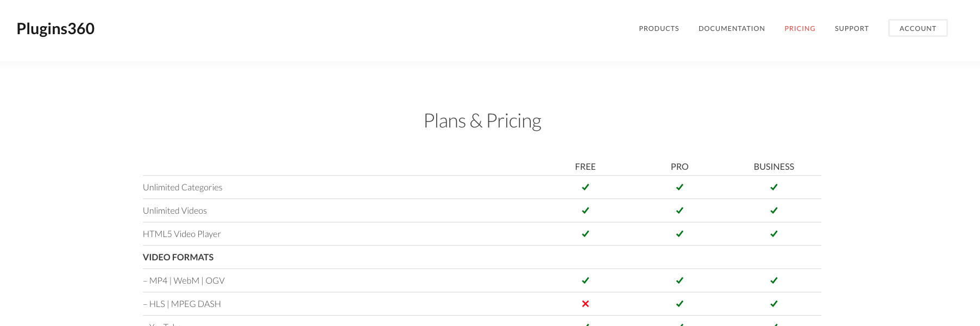
Task: Click Business checkmark for HLS MPEG DASH
Action: click(774, 304)
